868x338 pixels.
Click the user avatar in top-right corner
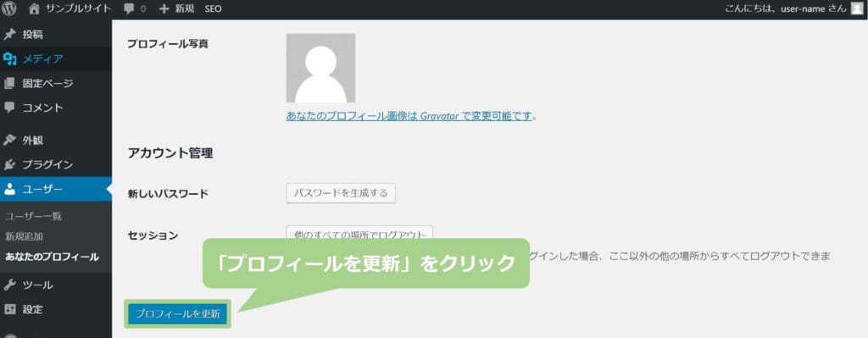click(857, 8)
